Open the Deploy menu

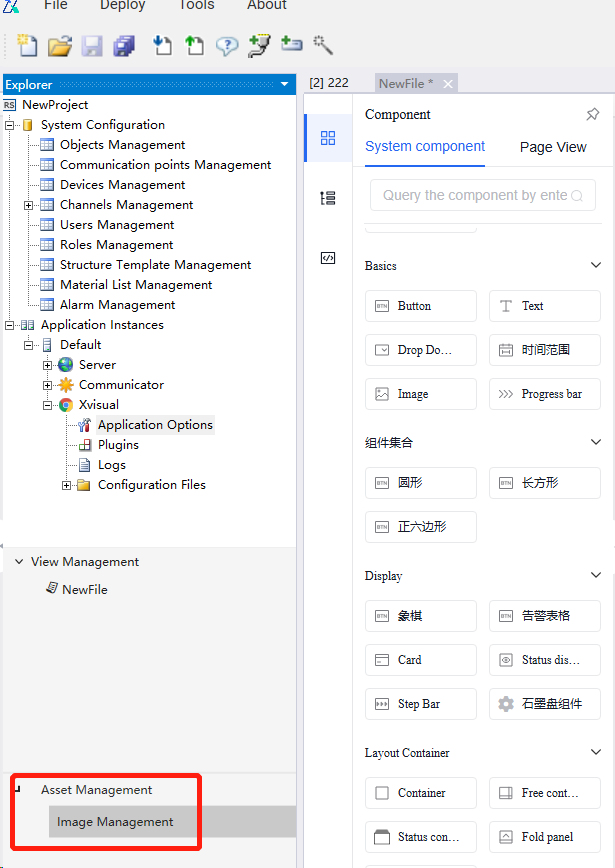point(122,5)
